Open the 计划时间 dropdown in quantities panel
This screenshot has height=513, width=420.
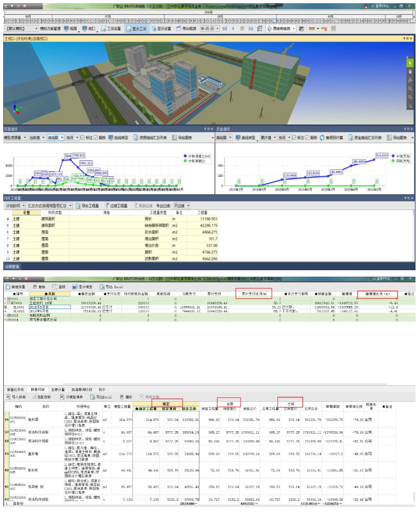click(x=15, y=206)
